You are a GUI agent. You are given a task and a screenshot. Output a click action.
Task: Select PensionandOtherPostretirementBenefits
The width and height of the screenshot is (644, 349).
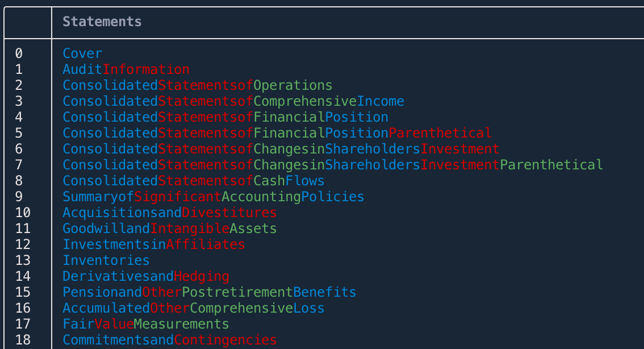pyautogui.click(x=208, y=292)
